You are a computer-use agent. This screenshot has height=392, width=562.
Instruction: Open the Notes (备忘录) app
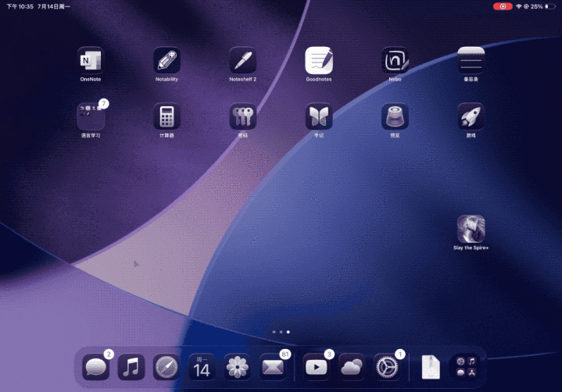(471, 60)
